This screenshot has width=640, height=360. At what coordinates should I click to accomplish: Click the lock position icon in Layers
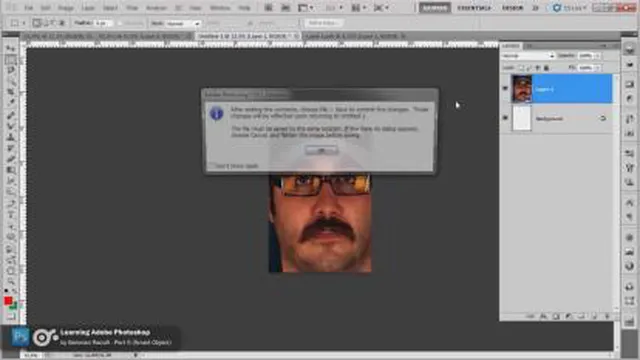click(538, 68)
